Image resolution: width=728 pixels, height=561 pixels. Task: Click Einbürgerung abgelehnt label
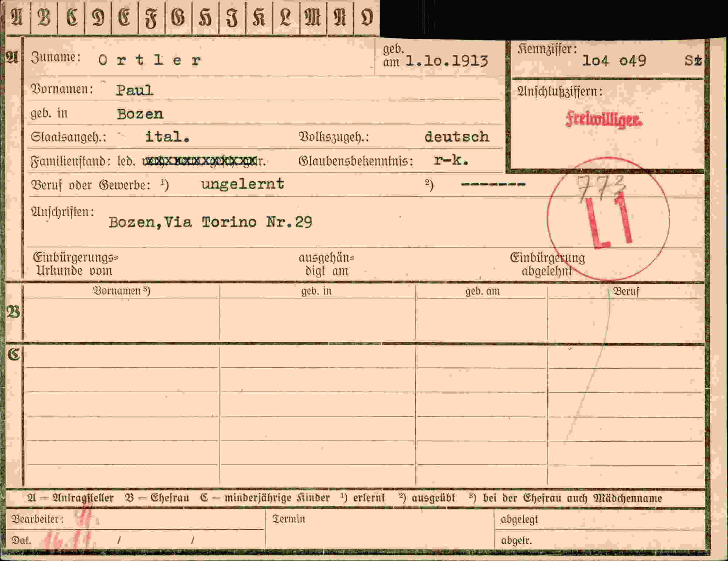coord(547,264)
